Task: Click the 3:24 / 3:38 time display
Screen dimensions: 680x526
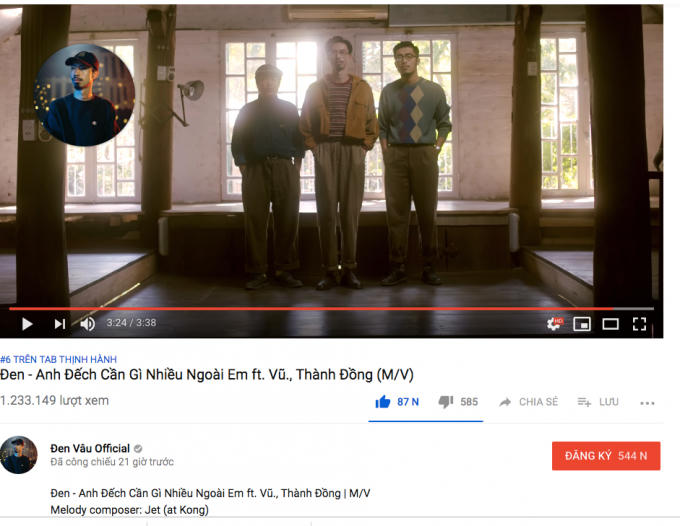Action: pos(131,323)
